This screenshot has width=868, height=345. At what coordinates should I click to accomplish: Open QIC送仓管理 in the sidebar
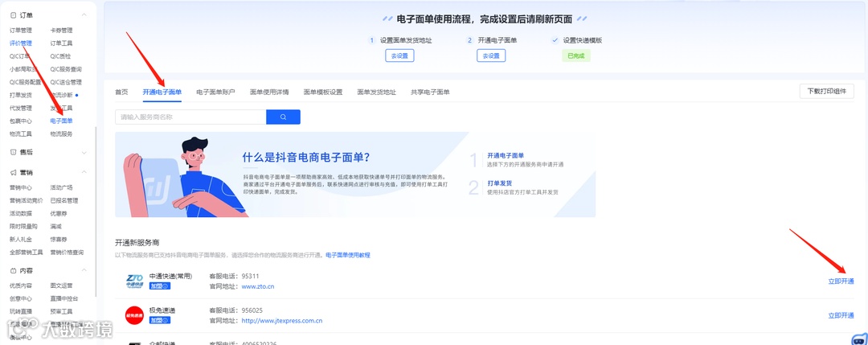pos(66,82)
